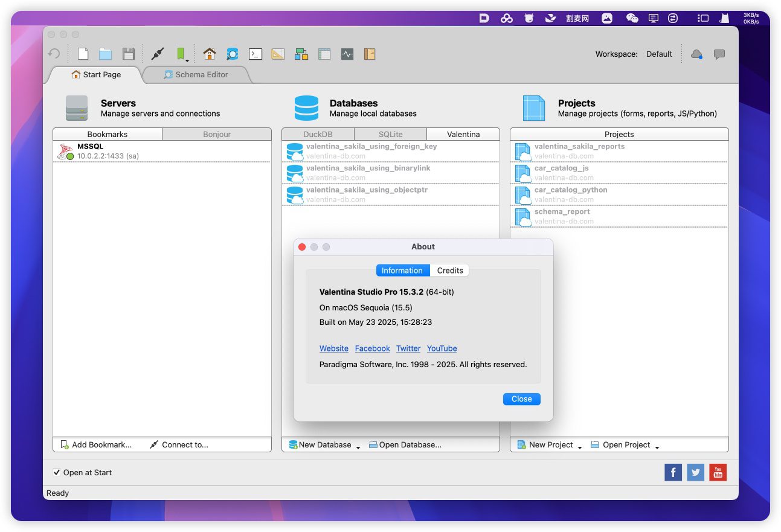Viewport: 781px width, 532px height.
Task: Expand the New Project dropdown arrow
Action: (580, 447)
